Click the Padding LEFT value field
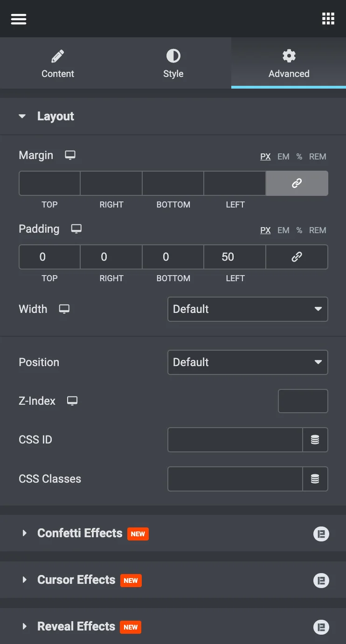Image resolution: width=346 pixels, height=644 pixels. [235, 257]
